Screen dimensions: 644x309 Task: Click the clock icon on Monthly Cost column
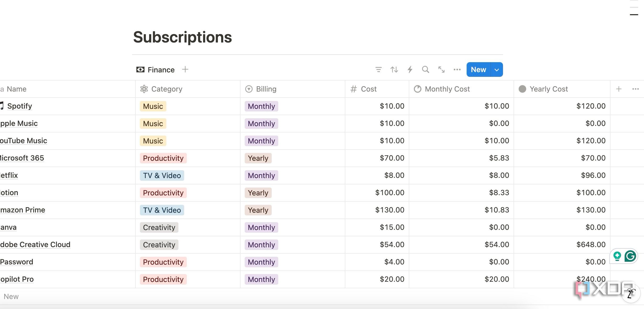[417, 89]
